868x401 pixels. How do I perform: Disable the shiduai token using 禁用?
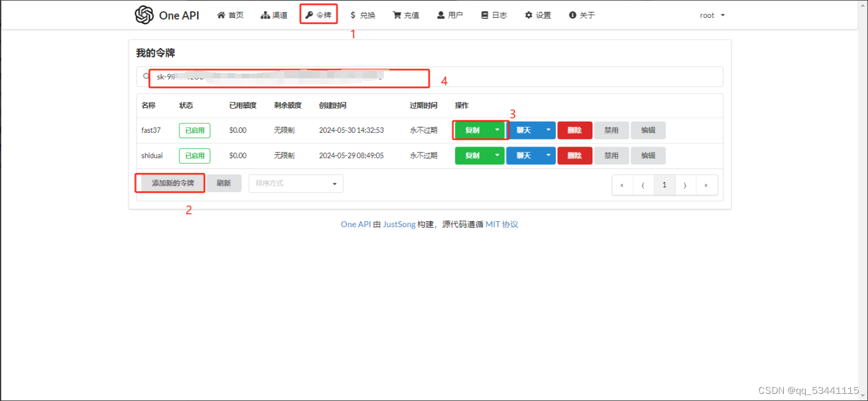[x=611, y=155]
